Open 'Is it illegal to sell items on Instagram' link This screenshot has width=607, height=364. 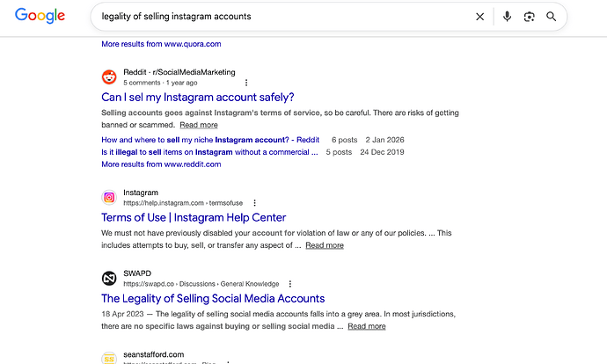click(x=209, y=152)
